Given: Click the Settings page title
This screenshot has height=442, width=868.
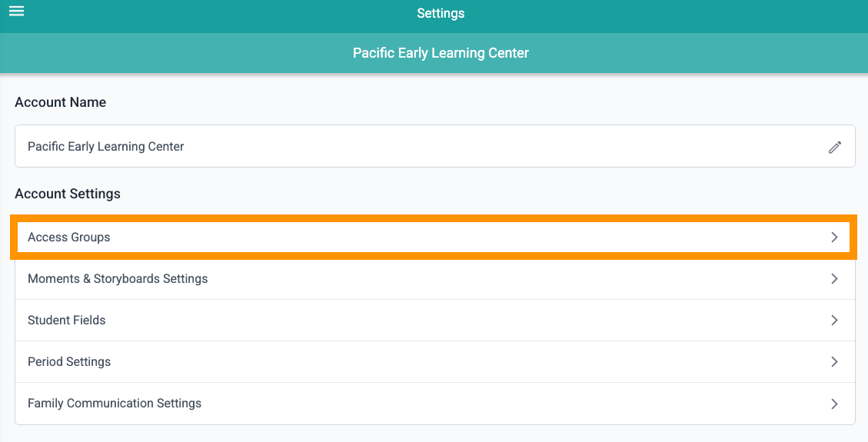Looking at the screenshot, I should coord(441,13).
